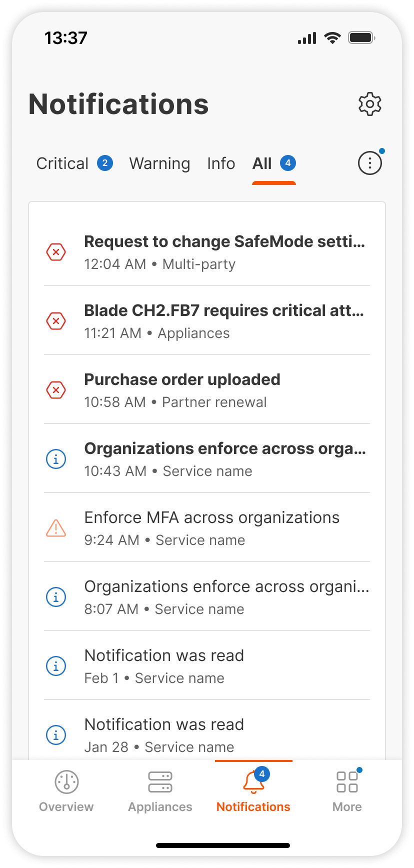
Task: Tap the critical icon beside SafeMode request
Action: point(56,252)
